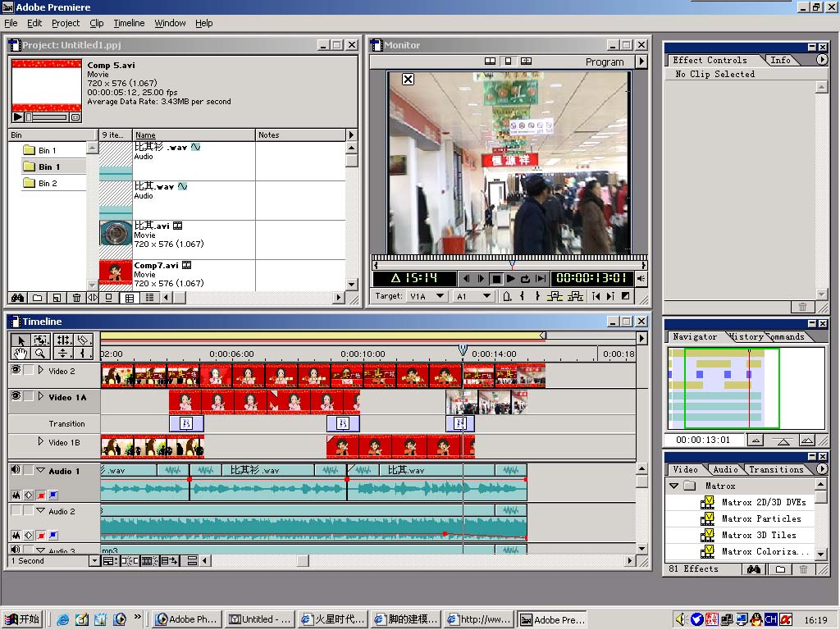Open the Project menu

coord(66,23)
